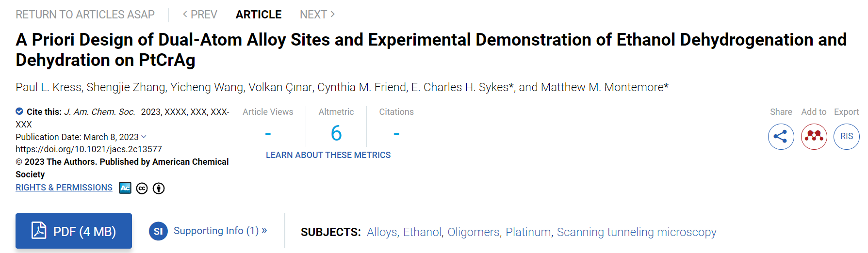The width and height of the screenshot is (868, 253).
Task: Download the PDF (4 MB)
Action: [x=74, y=231]
